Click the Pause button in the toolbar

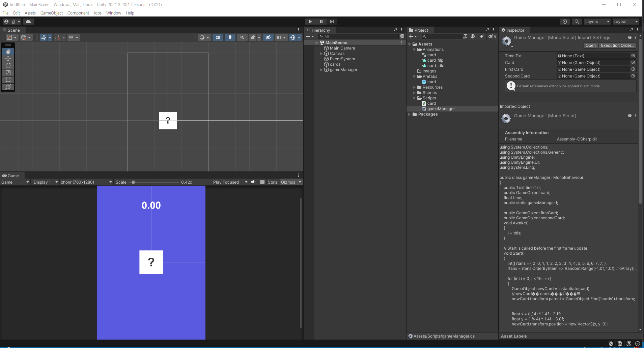[x=321, y=22]
